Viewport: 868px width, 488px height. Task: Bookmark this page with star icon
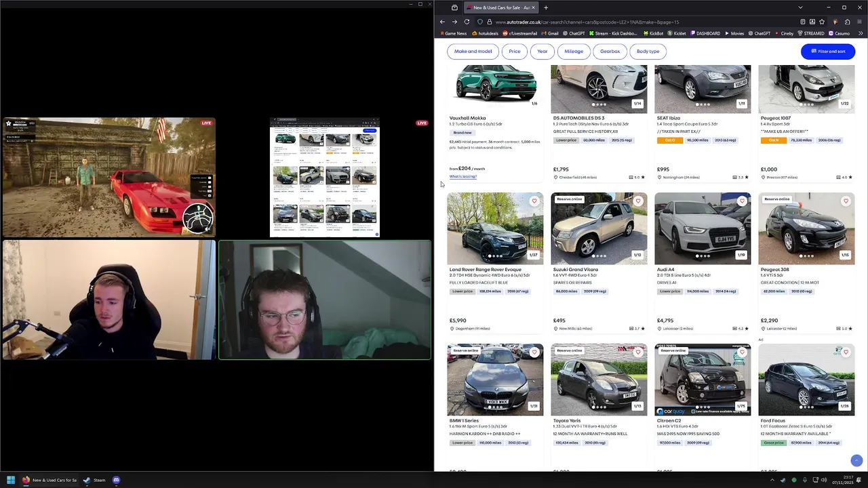pos(822,22)
